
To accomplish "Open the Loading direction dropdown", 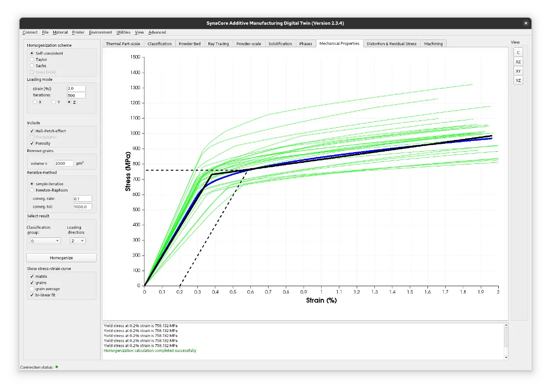I will coord(78,241).
